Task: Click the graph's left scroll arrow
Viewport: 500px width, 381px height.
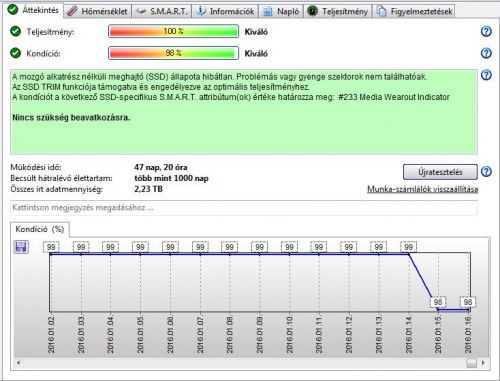Action: pos(18,363)
